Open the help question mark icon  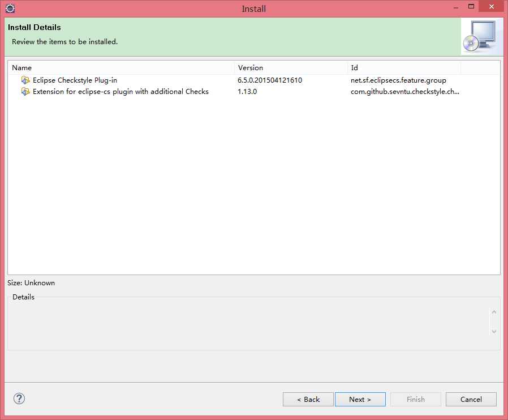tap(19, 398)
